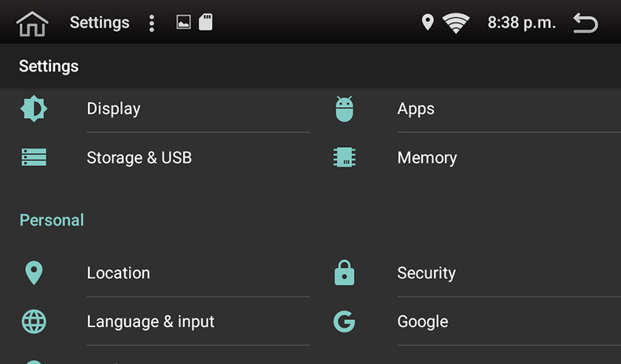Open Language & input settings
This screenshot has width=621, height=364.
[x=150, y=322]
